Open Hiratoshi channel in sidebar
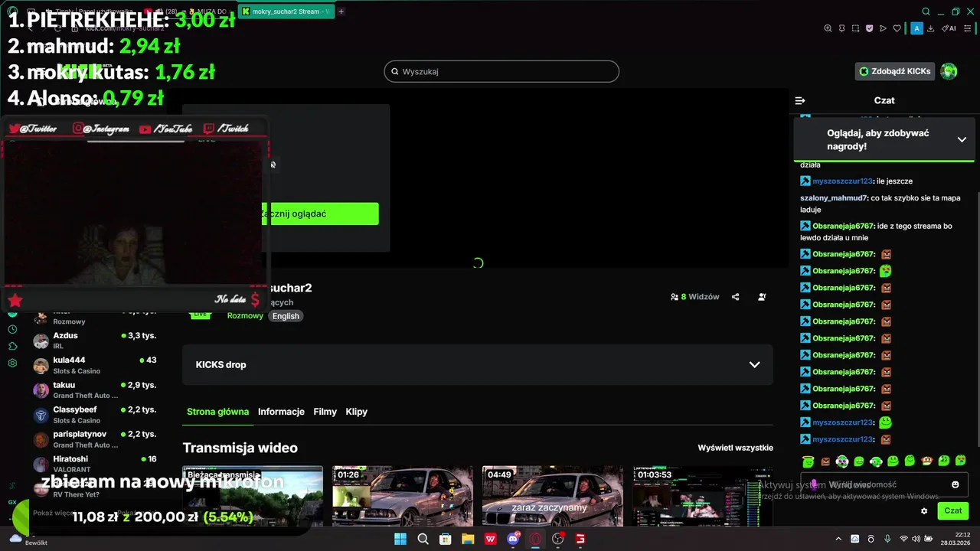 click(95, 464)
